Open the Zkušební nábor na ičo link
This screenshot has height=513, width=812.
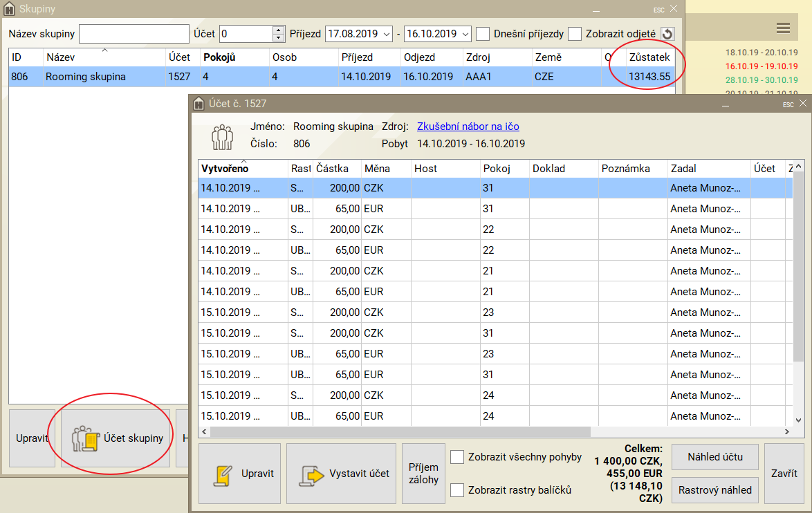click(x=468, y=127)
